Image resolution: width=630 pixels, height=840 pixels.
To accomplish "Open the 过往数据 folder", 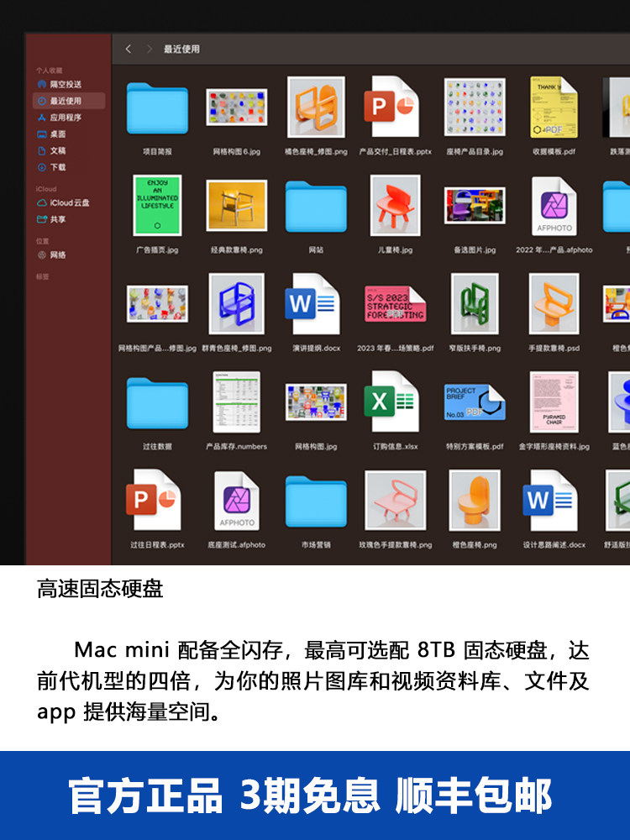I will 157,403.
